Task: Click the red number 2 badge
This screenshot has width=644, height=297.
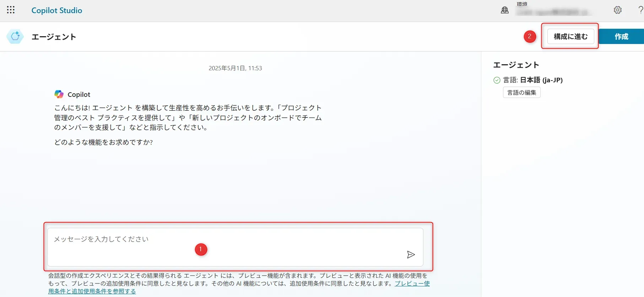Action: click(530, 36)
